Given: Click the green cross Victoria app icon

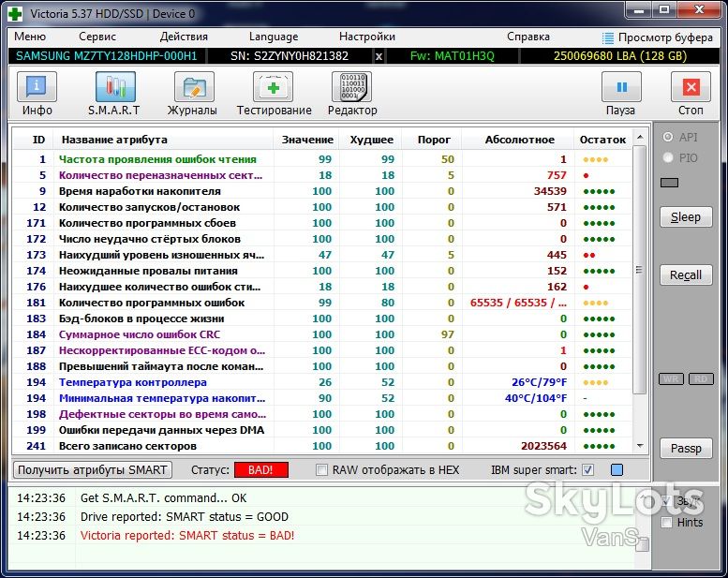Looking at the screenshot, I should click(x=15, y=13).
